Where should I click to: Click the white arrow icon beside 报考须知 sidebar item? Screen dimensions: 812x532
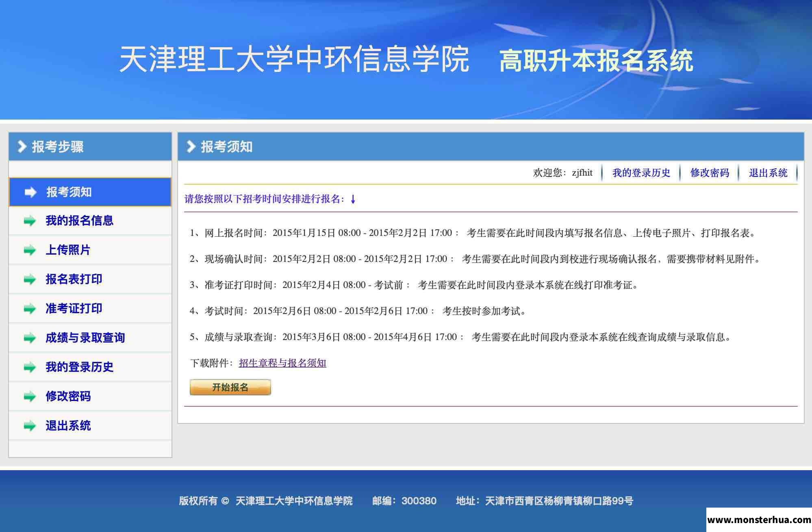[30, 192]
